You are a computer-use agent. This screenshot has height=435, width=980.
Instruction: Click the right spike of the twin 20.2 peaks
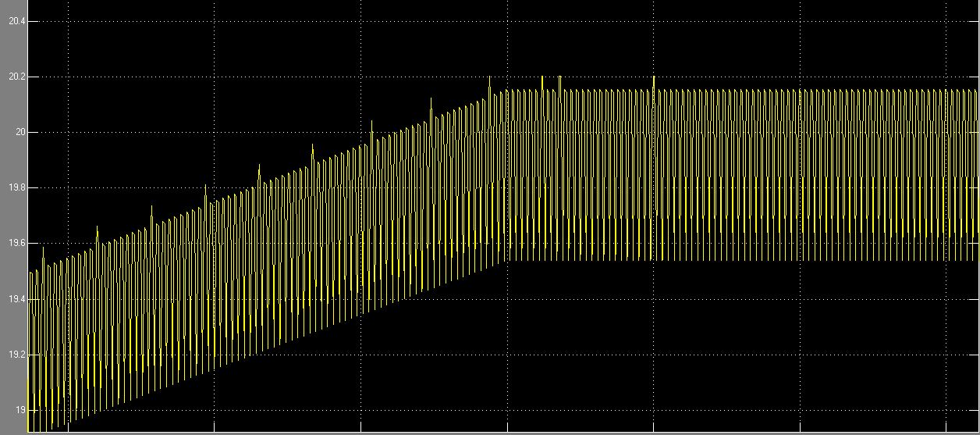pos(559,77)
